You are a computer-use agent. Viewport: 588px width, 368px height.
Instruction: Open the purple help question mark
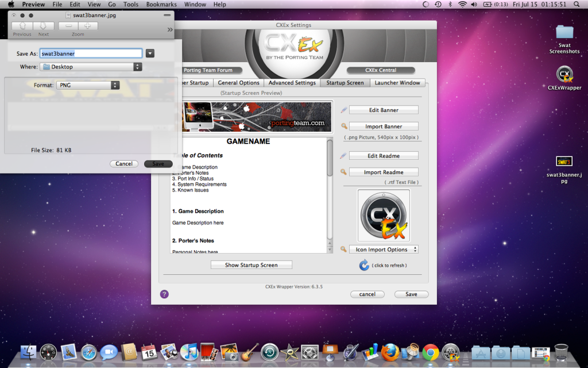(164, 294)
